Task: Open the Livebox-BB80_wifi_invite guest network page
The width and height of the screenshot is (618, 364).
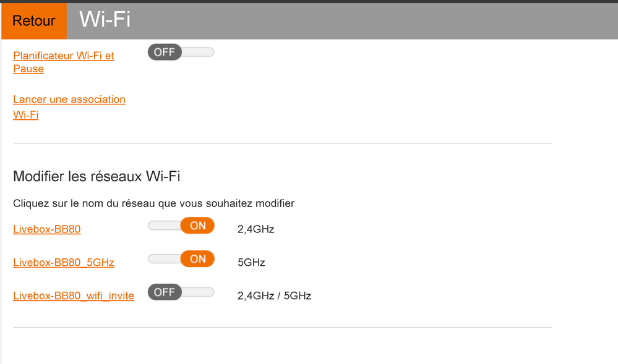Action: 74,295
